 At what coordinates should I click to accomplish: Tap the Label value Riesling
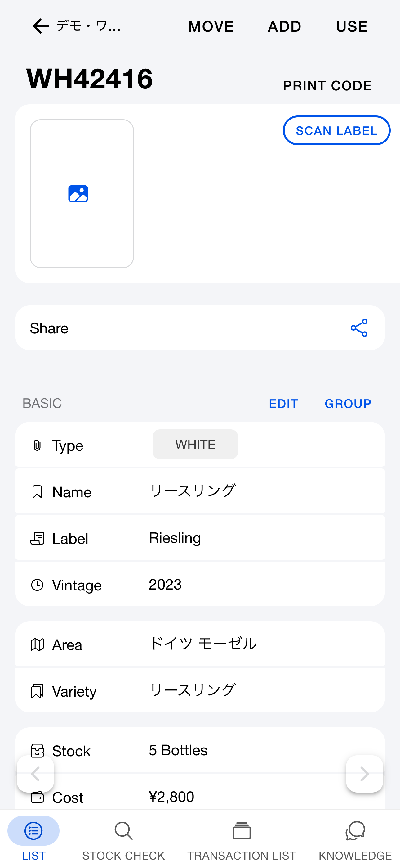[x=175, y=538]
